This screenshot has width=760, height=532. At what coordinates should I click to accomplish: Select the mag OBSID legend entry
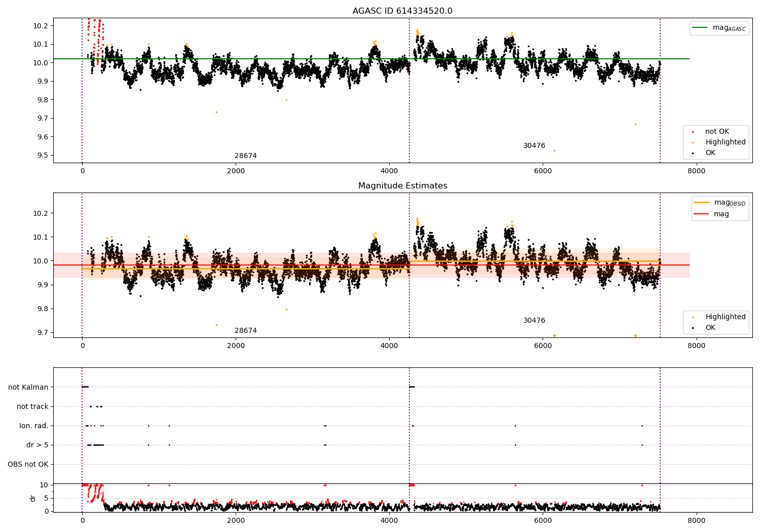[x=720, y=203]
